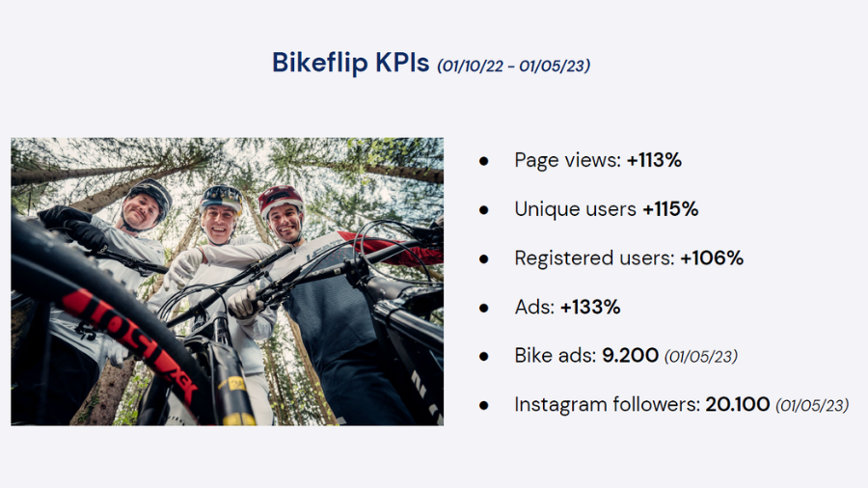Click the date beside the Bike ads figure
The width and height of the screenshot is (868, 488).
[x=701, y=357]
